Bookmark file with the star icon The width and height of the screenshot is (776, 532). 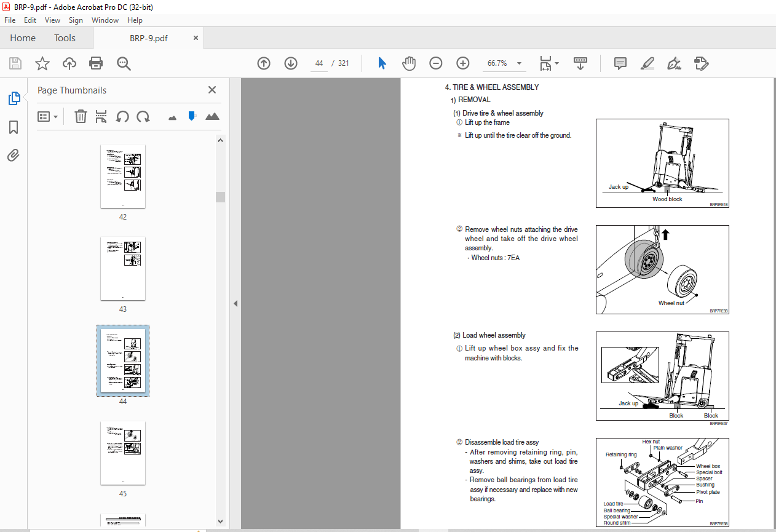tap(42, 63)
